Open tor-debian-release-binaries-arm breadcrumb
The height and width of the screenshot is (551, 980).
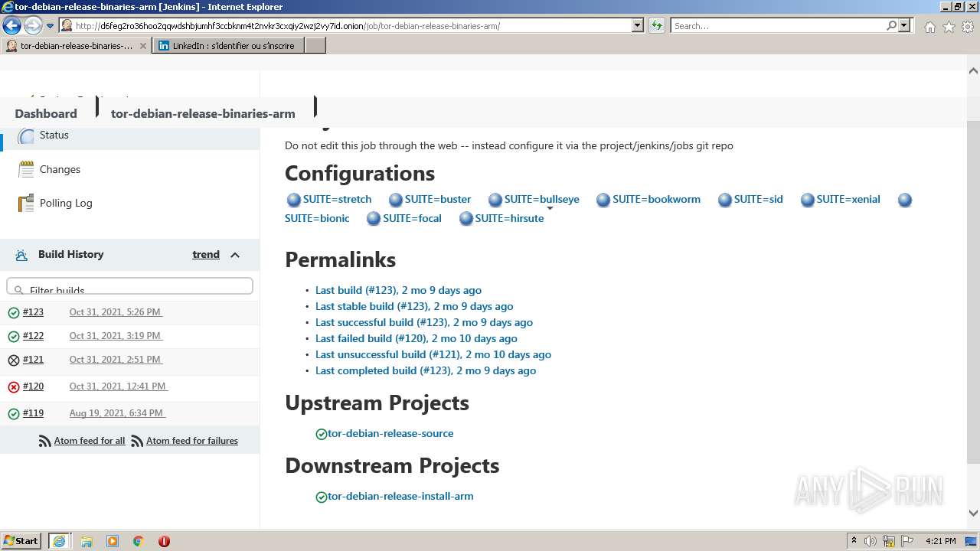pyautogui.click(x=203, y=113)
